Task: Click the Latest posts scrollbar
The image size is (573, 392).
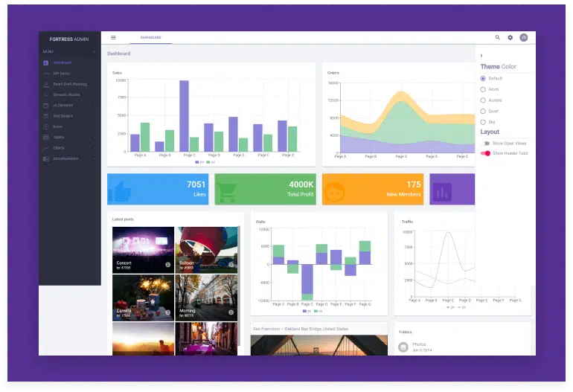Action: [x=239, y=286]
